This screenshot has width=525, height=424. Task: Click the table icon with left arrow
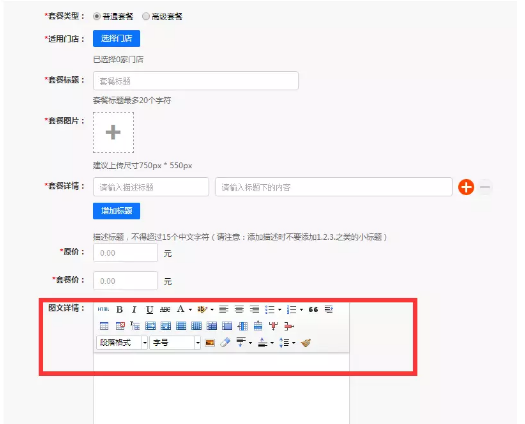[243, 326]
